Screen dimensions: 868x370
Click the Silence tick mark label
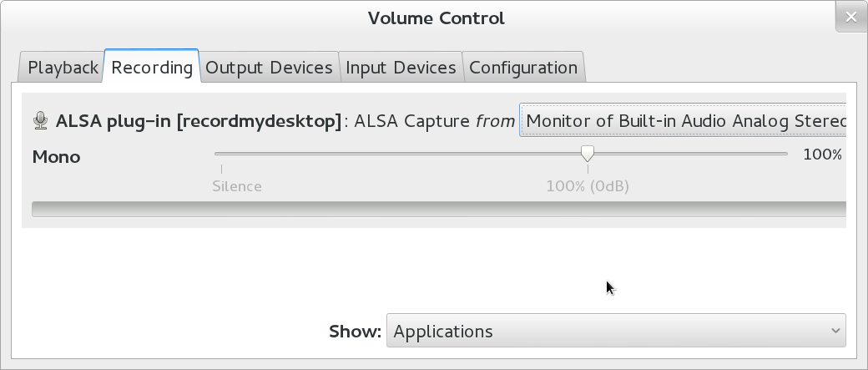pyautogui.click(x=237, y=186)
